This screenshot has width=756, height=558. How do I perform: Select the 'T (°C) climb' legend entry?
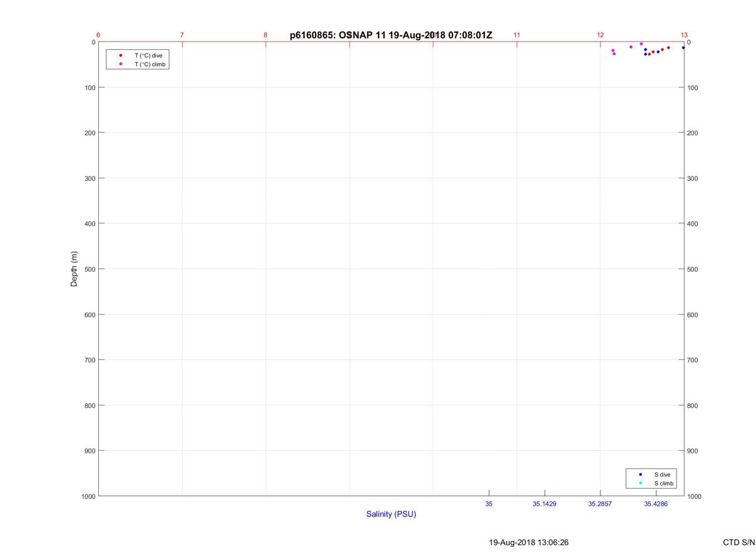coord(150,64)
